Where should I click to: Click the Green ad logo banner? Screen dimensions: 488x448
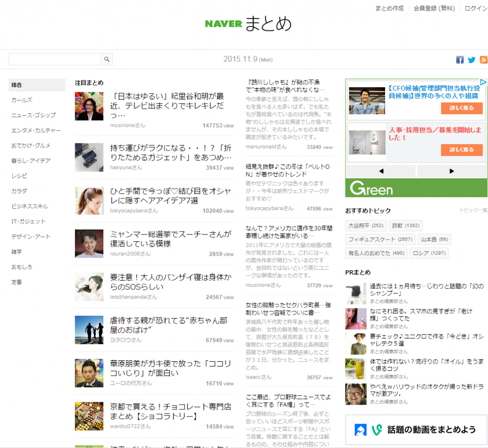[x=416, y=188]
